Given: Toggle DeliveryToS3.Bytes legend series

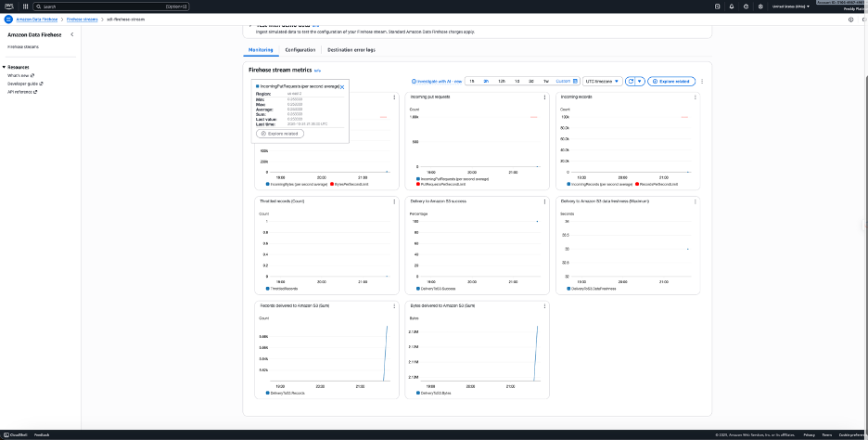Looking at the screenshot, I should 434,393.
